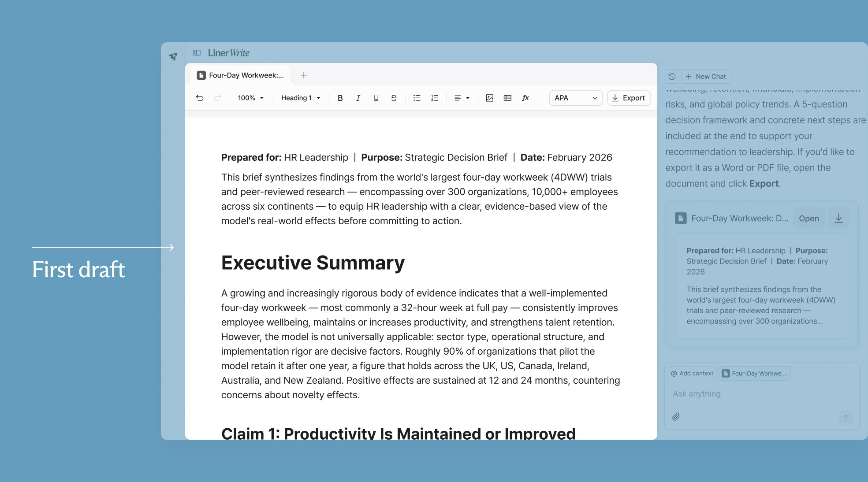
Task: Toggle bold formatting
Action: tap(340, 98)
